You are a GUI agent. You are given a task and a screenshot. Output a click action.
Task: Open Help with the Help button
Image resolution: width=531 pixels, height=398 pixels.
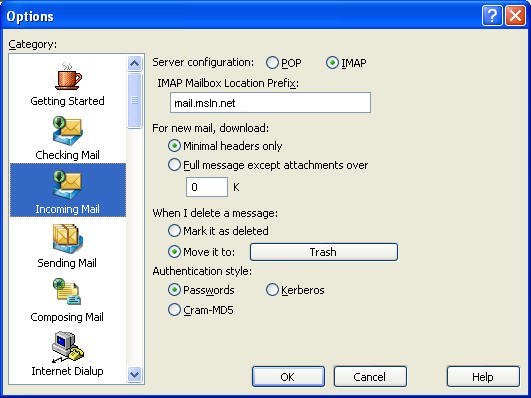tap(483, 377)
